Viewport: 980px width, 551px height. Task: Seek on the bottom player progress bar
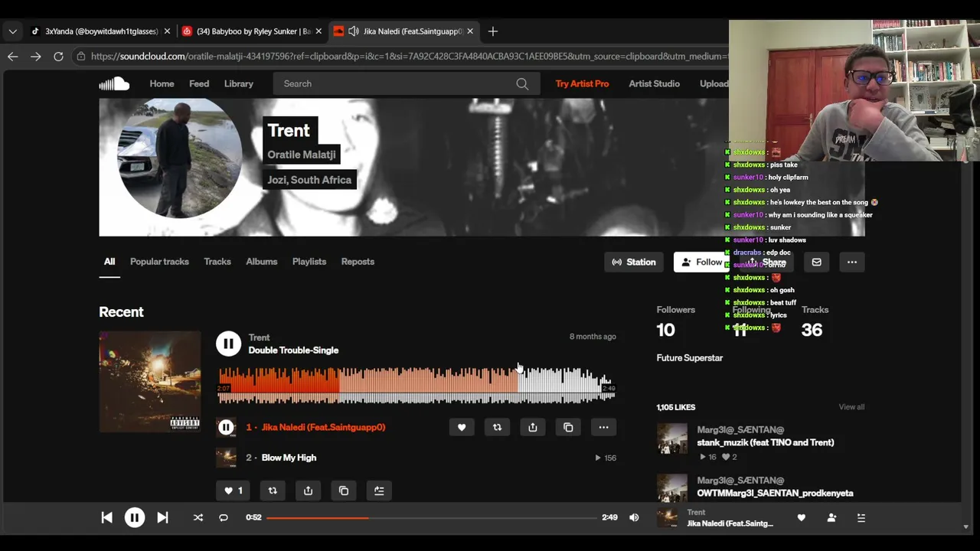pyautogui.click(x=432, y=518)
